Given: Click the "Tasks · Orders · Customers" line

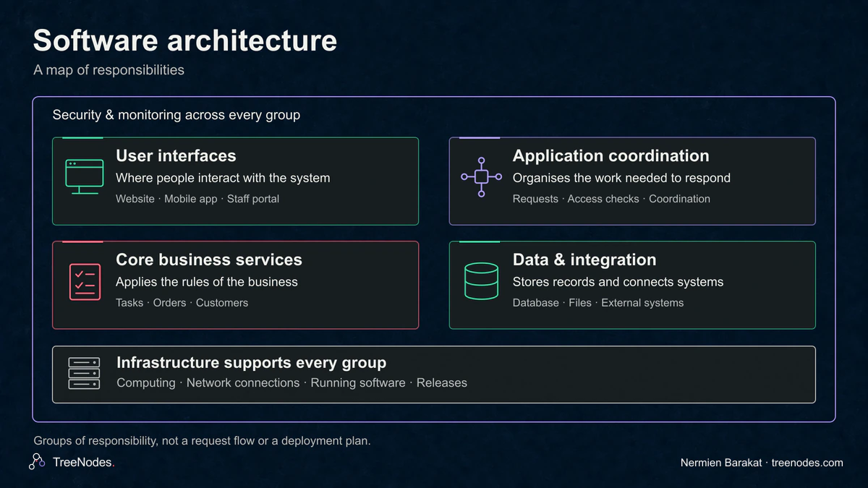Looking at the screenshot, I should click(182, 303).
